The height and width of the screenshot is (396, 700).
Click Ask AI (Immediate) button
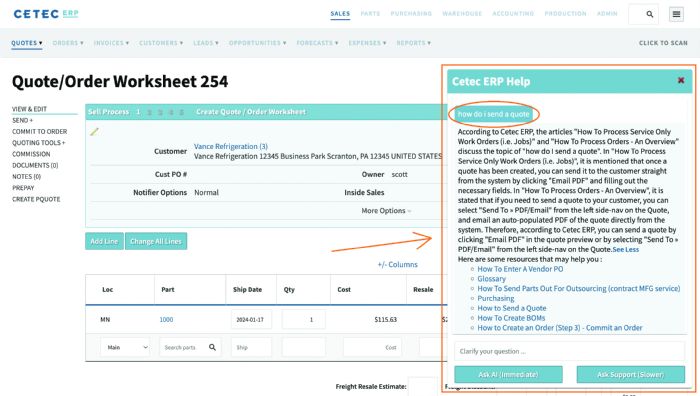tap(508, 374)
